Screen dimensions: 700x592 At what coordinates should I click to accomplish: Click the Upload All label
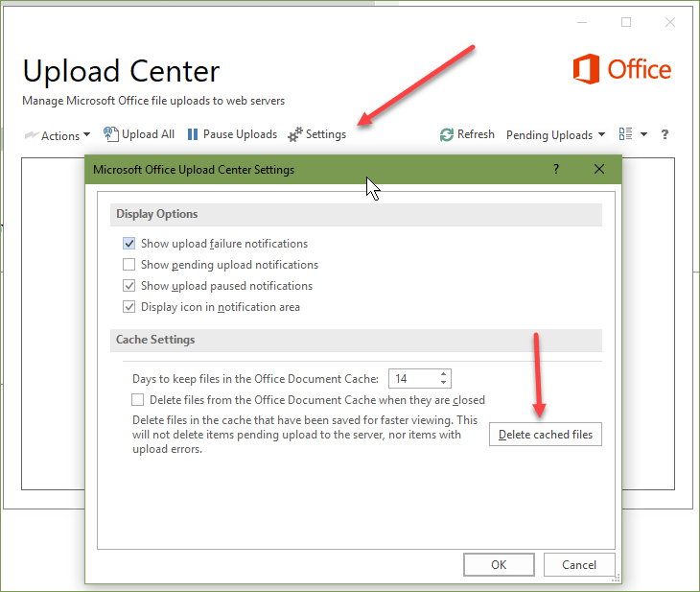149,134
